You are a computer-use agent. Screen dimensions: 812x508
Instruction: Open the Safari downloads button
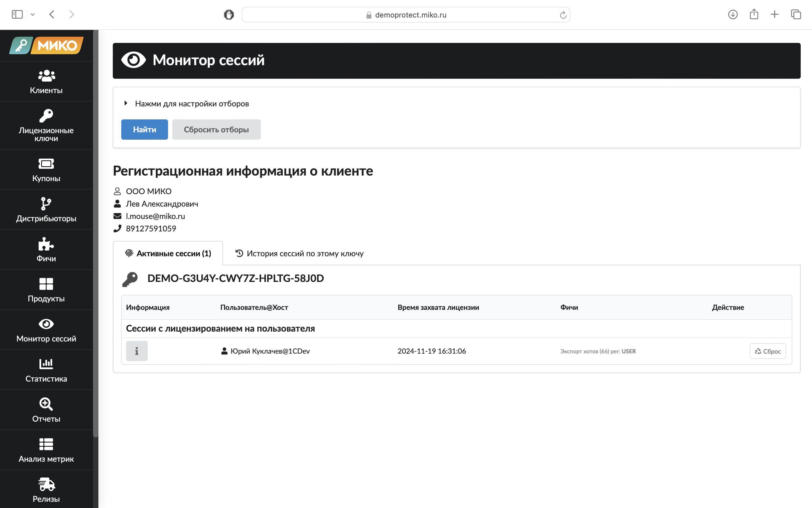point(733,14)
